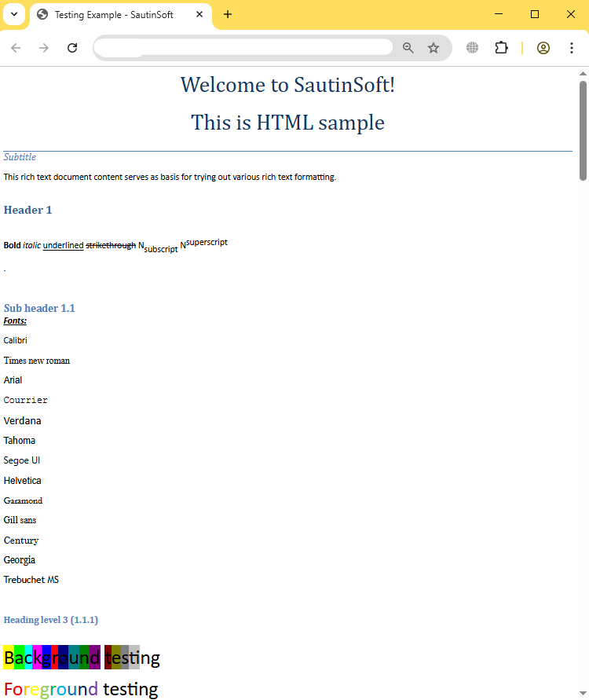Reload the page with the refresh icon
Screen dimensions: 589x700
(72, 48)
